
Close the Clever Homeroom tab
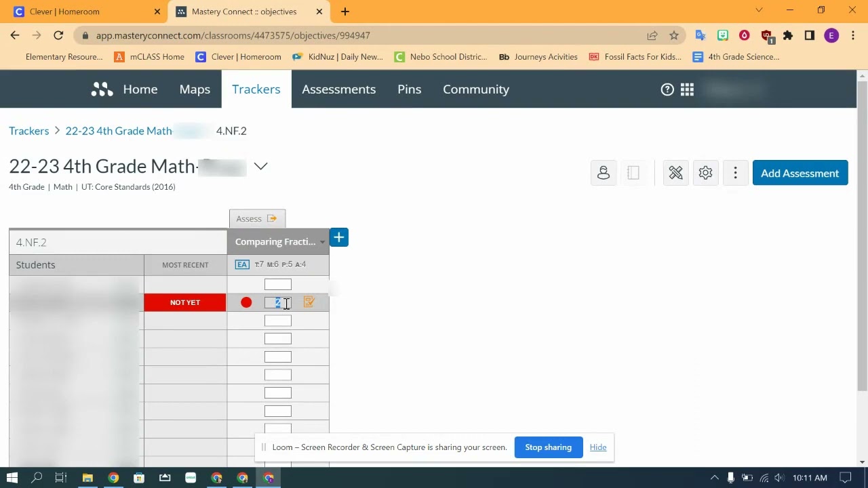click(157, 12)
